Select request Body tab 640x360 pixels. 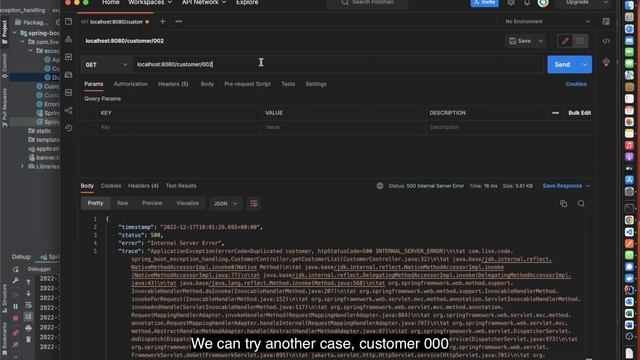point(207,84)
